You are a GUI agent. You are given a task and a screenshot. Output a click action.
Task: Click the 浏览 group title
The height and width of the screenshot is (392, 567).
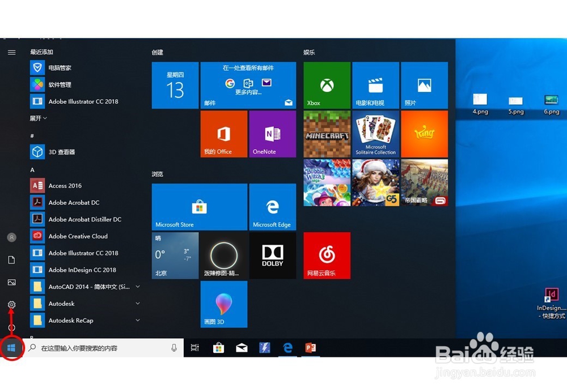[x=157, y=174]
